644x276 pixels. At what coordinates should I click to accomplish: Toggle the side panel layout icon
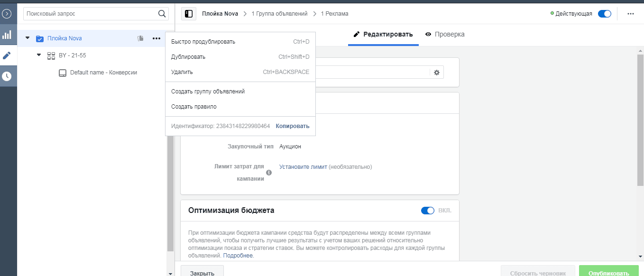point(189,14)
